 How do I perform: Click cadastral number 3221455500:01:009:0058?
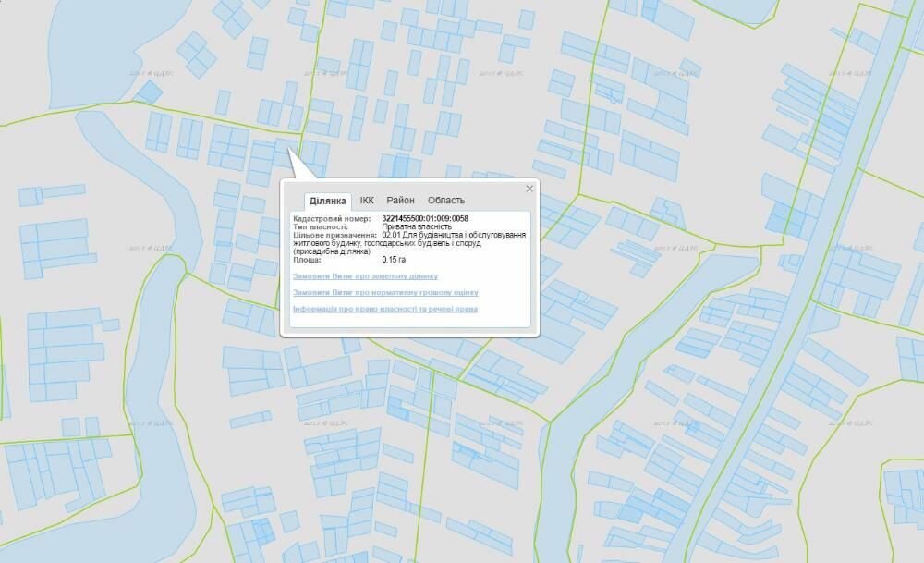pos(425,219)
